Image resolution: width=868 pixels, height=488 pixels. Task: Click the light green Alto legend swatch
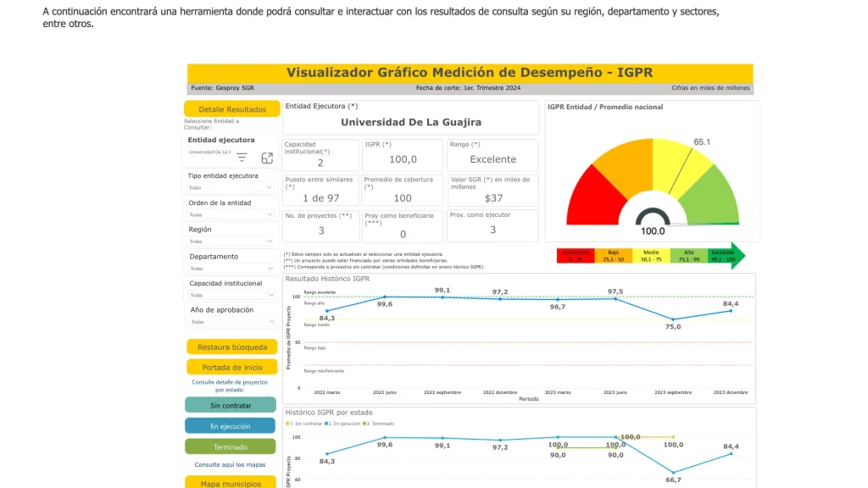click(x=688, y=256)
